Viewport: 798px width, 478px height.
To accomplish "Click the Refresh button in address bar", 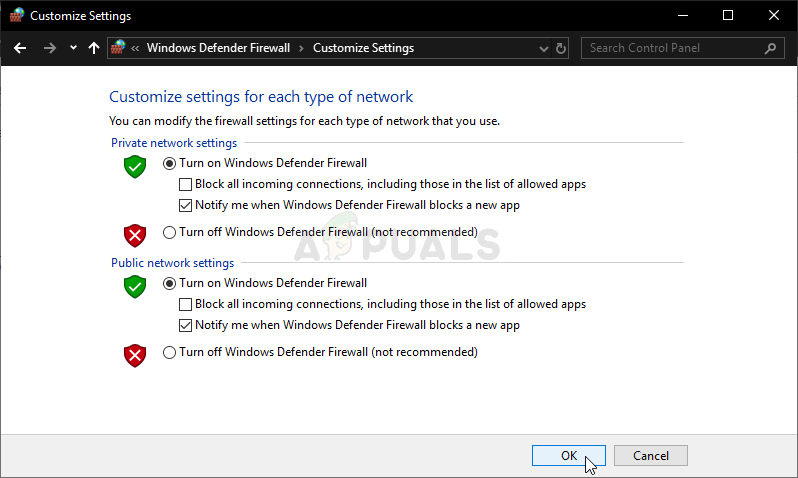I will pos(561,48).
